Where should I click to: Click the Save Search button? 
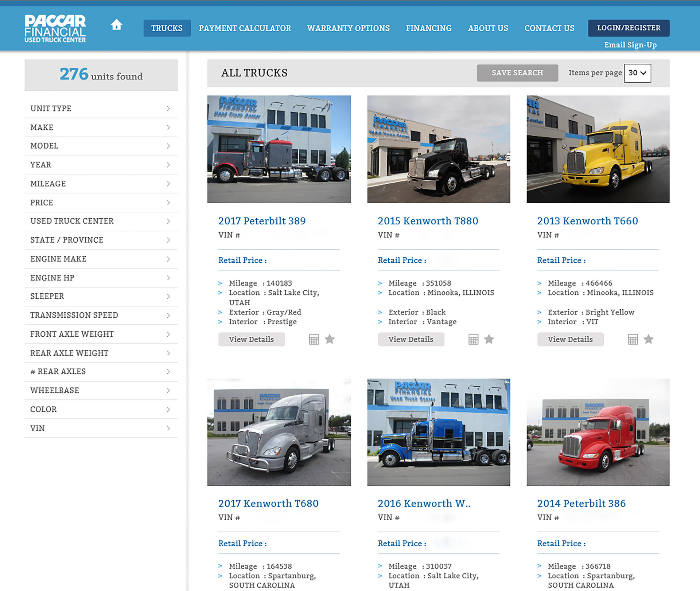(517, 73)
